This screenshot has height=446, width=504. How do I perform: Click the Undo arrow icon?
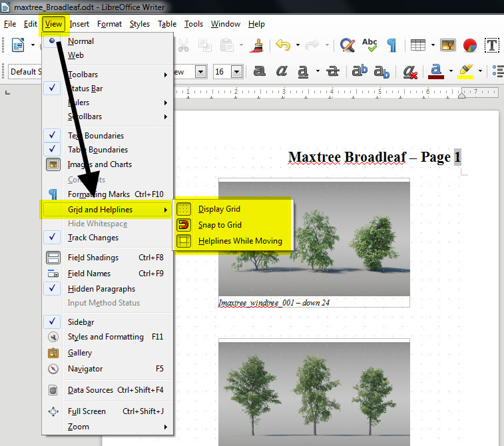coord(283,45)
